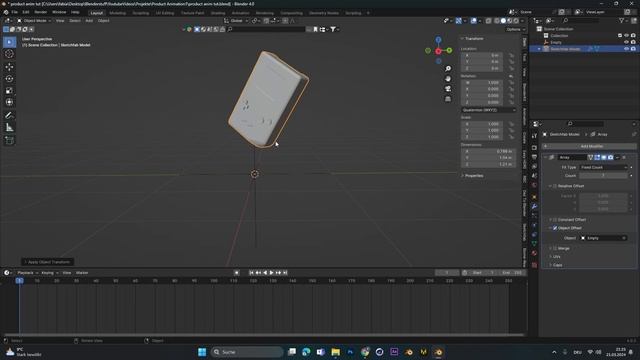The width and height of the screenshot is (640, 360).
Task: Open the File menu
Action: 14,12
